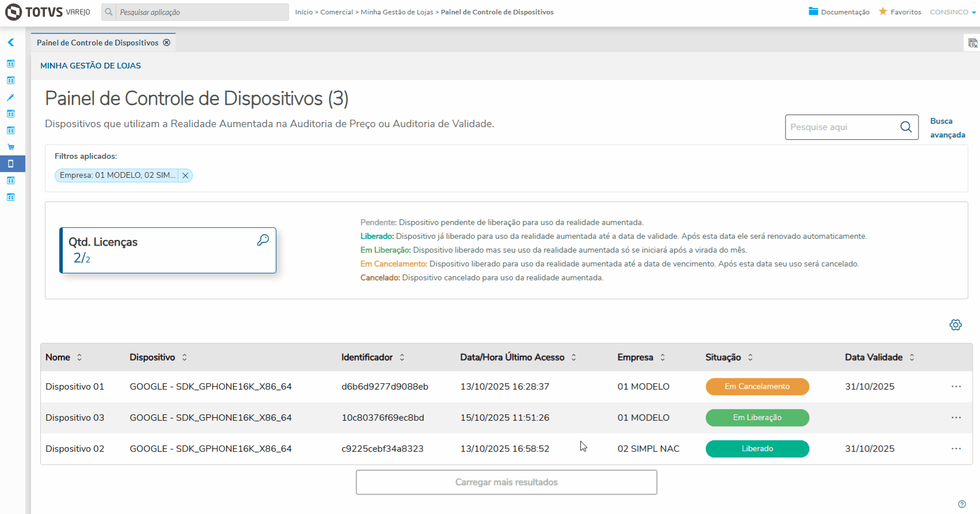Select the highlighted mobile device sidebar icon
980x514 pixels.
point(11,164)
